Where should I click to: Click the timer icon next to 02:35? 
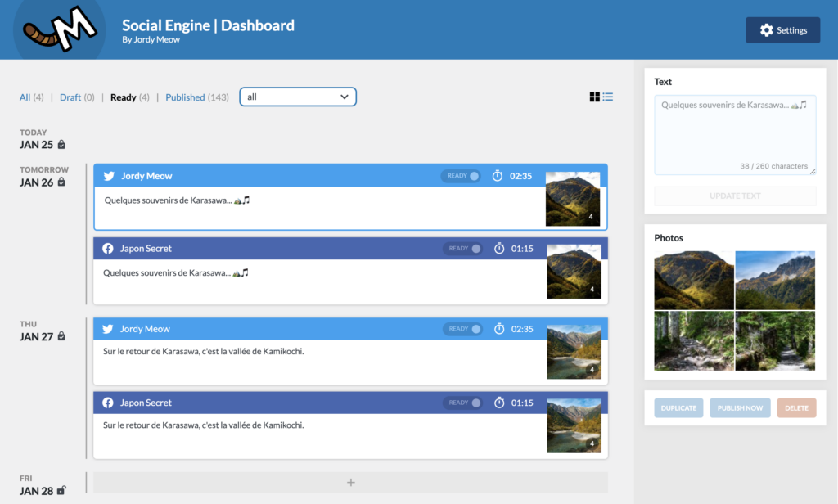coord(498,175)
